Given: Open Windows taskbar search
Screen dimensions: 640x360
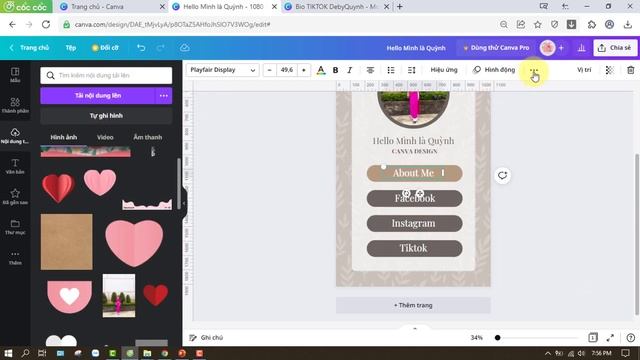Looking at the screenshot, I should pyautogui.click(x=25, y=353).
